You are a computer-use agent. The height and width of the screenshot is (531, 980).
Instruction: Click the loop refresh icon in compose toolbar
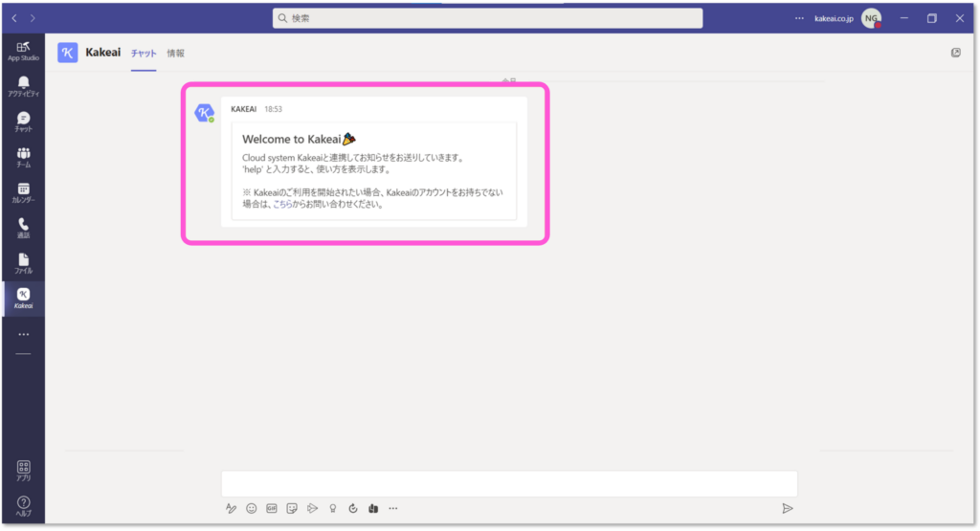353,508
